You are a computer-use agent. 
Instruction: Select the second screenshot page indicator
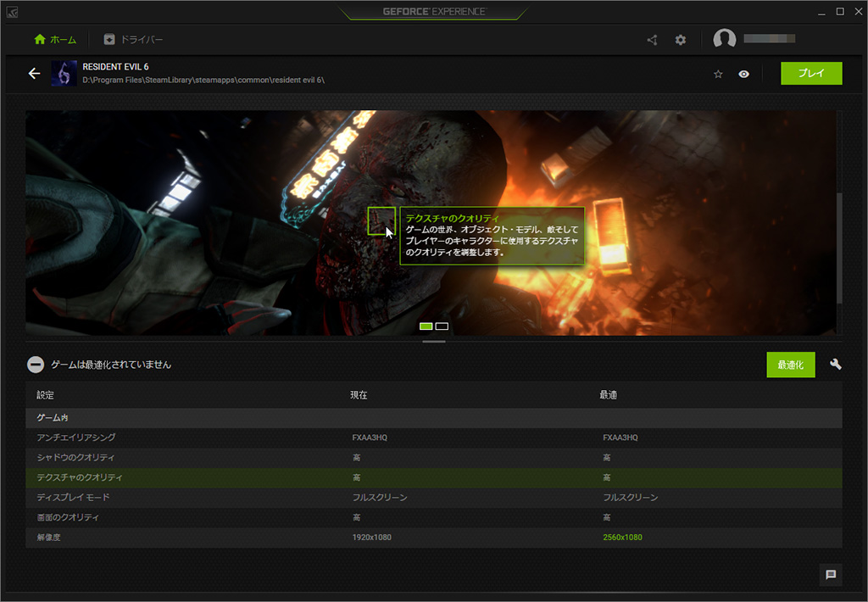click(442, 326)
